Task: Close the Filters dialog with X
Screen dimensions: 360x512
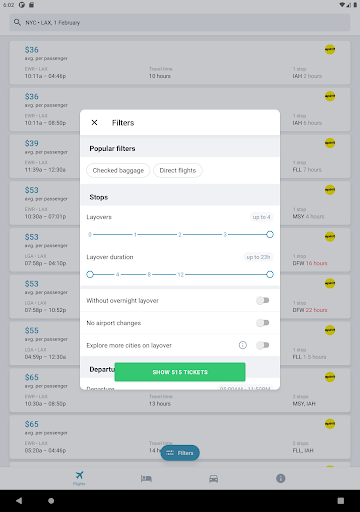Action: pos(94,123)
